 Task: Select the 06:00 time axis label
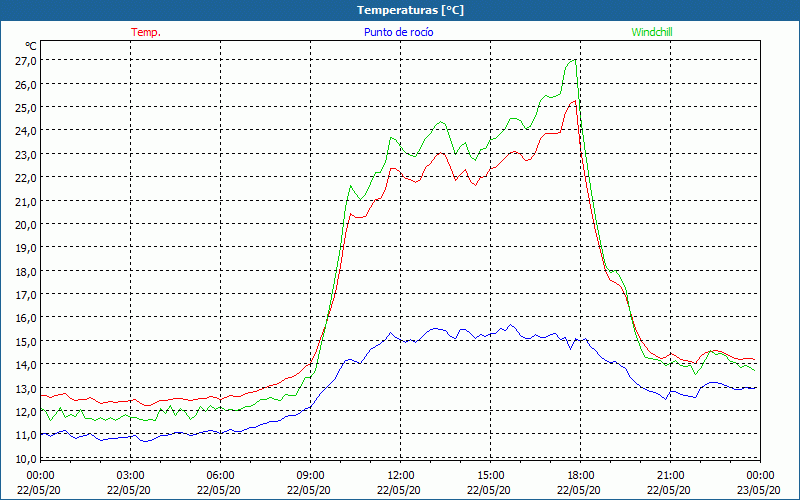(x=220, y=475)
